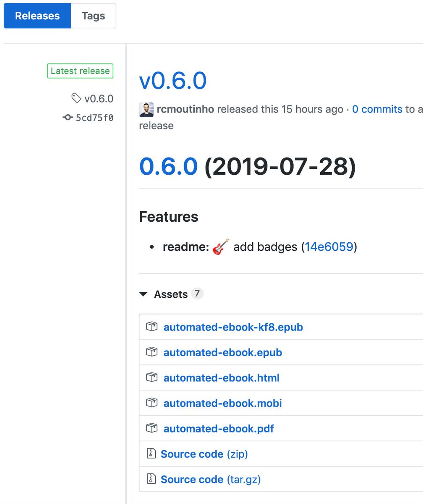Open the v0.6.0 release title

173,81
